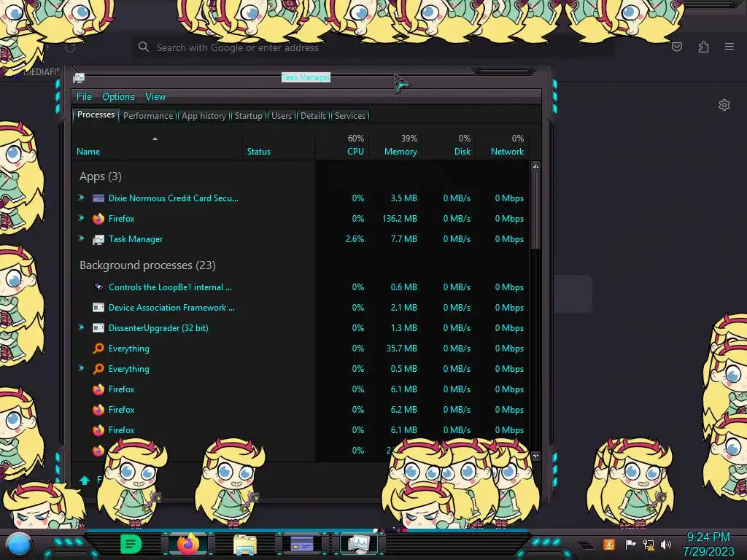
Task: Sort processes by the Status column
Action: pyautogui.click(x=279, y=145)
